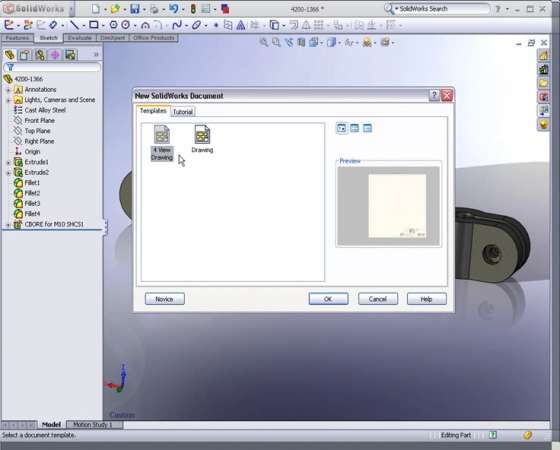Click the Zoom to Area icon
The height and width of the screenshot is (450, 560).
tap(276, 42)
